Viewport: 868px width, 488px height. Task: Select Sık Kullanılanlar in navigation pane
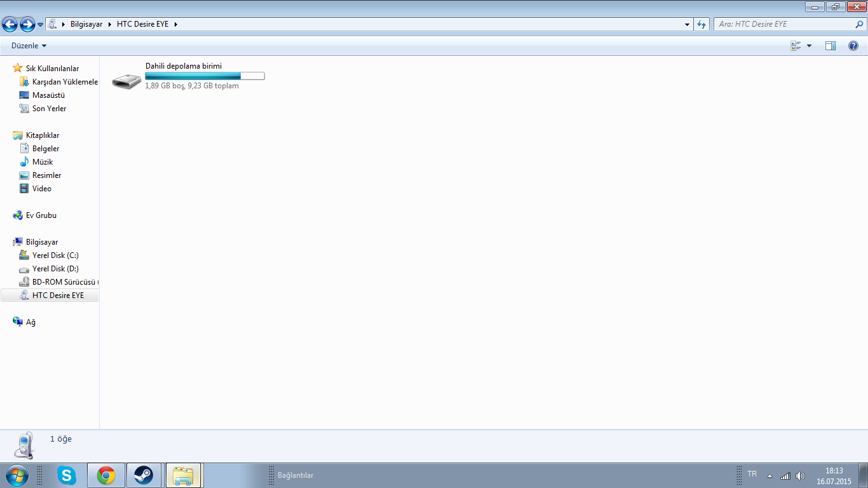pyautogui.click(x=52, y=69)
